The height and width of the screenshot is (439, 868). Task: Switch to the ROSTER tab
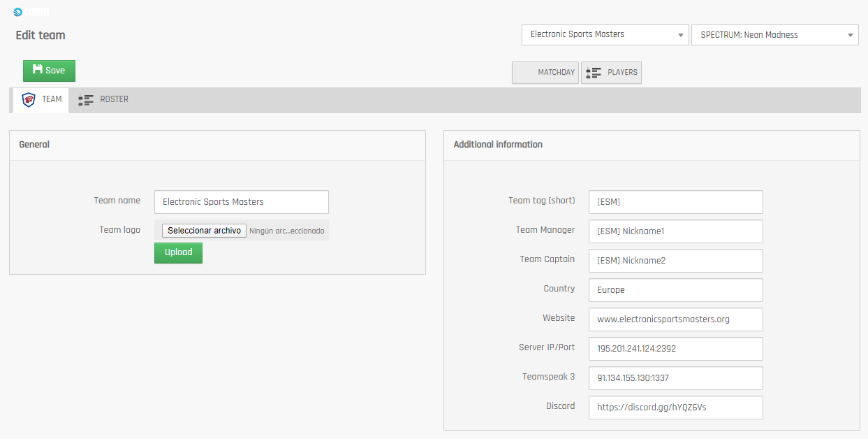(x=103, y=99)
